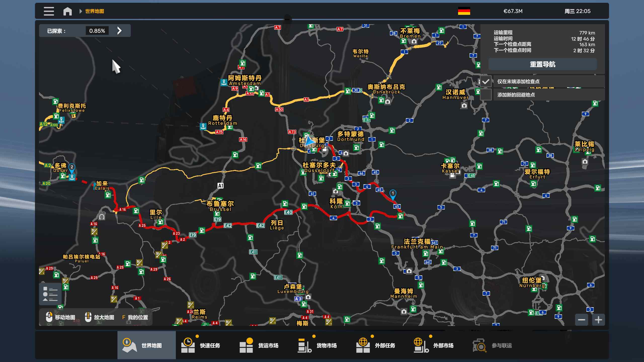Click camera viewpoint icon near Leipzig
Viewport: 644px width, 362px height.
click(585, 162)
